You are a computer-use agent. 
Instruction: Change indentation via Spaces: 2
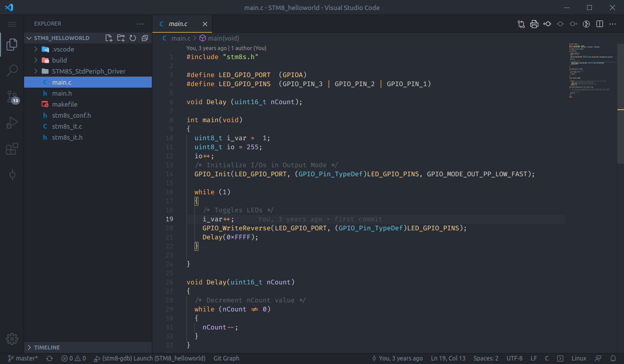click(486, 358)
